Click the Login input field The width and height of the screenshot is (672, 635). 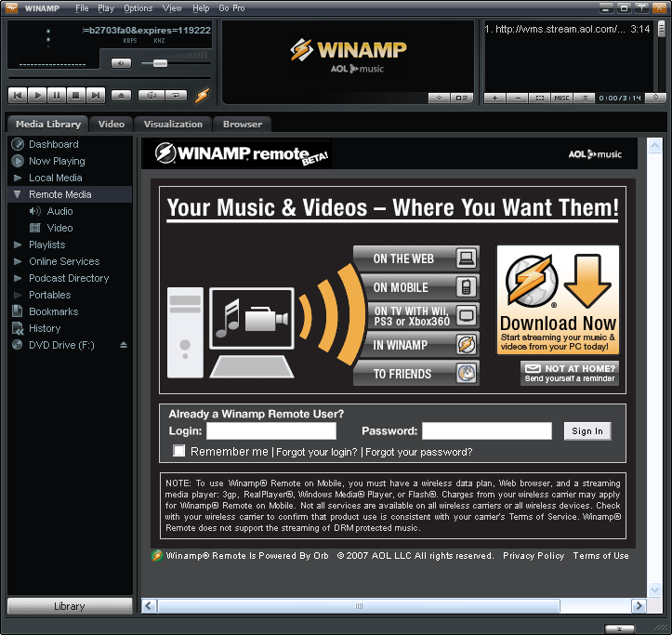[x=271, y=430]
